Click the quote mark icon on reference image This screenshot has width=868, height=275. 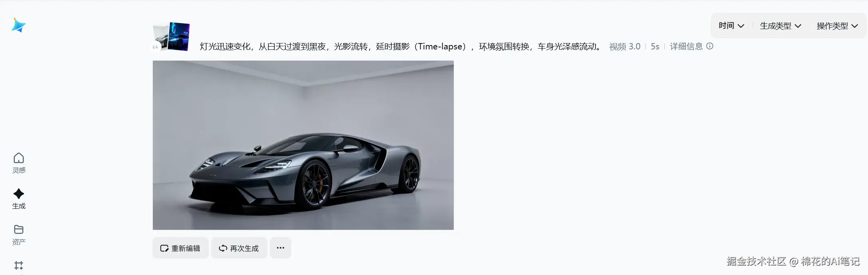(x=155, y=47)
